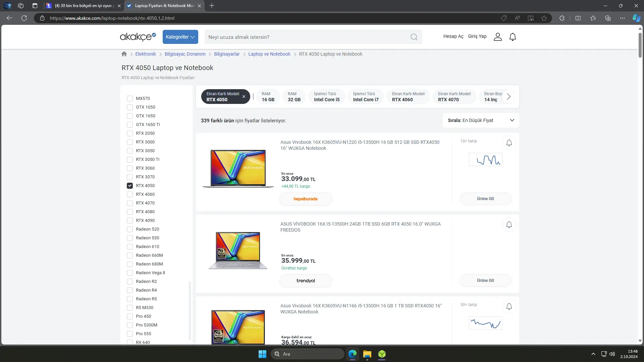The image size is (644, 362).
Task: Select RTX 4070 filter chip
Action: (454, 97)
